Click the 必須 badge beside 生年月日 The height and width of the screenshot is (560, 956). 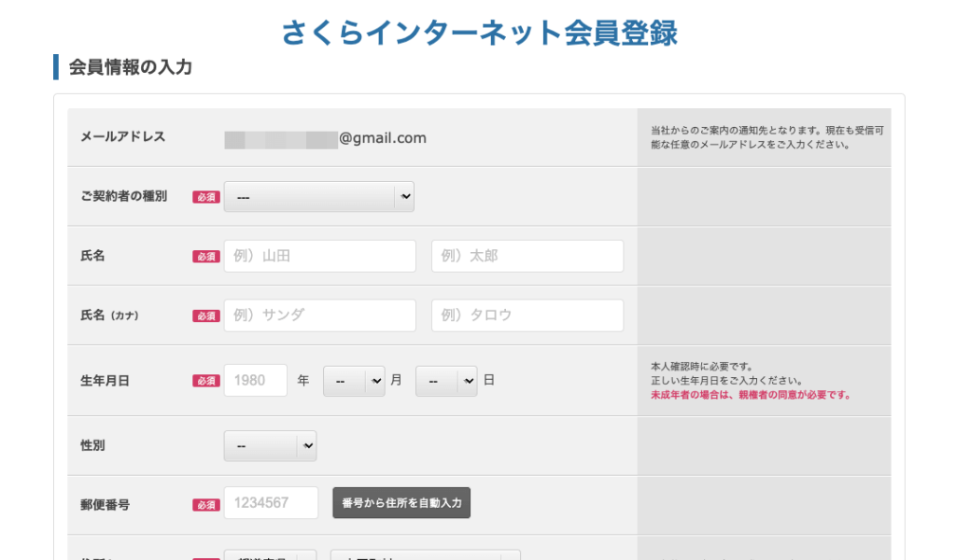206,381
